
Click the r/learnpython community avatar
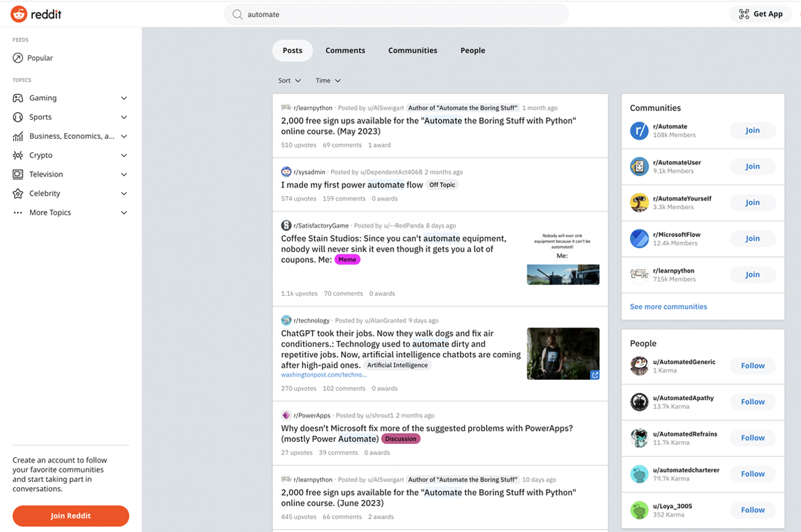(x=639, y=274)
